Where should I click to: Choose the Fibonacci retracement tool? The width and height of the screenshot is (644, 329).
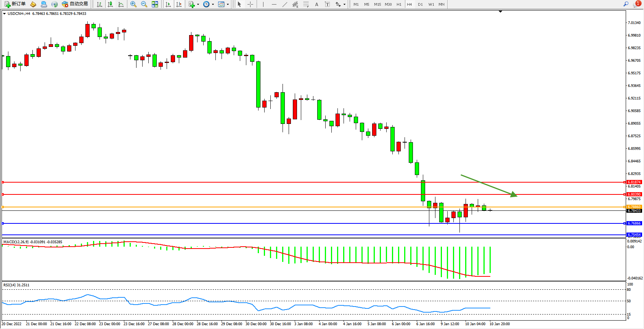pyautogui.click(x=306, y=4)
